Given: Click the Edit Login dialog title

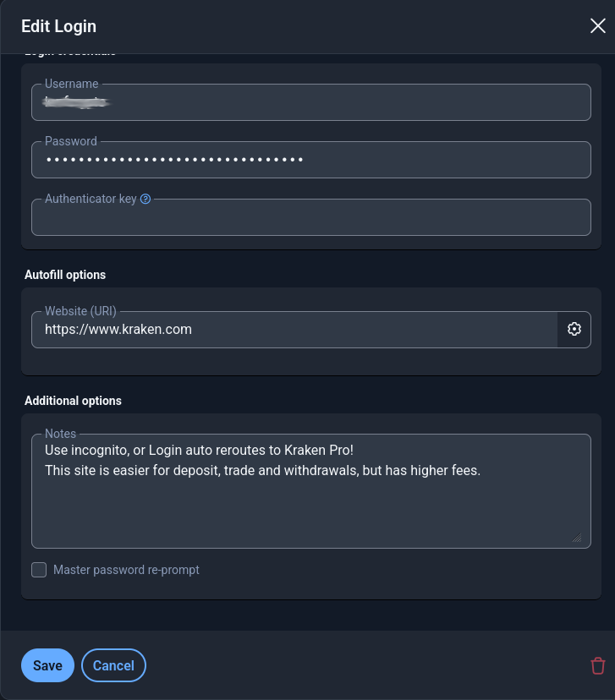Looking at the screenshot, I should [59, 26].
